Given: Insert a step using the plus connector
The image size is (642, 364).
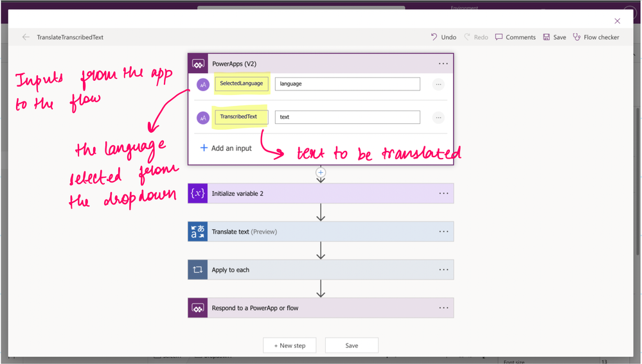Looking at the screenshot, I should [321, 173].
